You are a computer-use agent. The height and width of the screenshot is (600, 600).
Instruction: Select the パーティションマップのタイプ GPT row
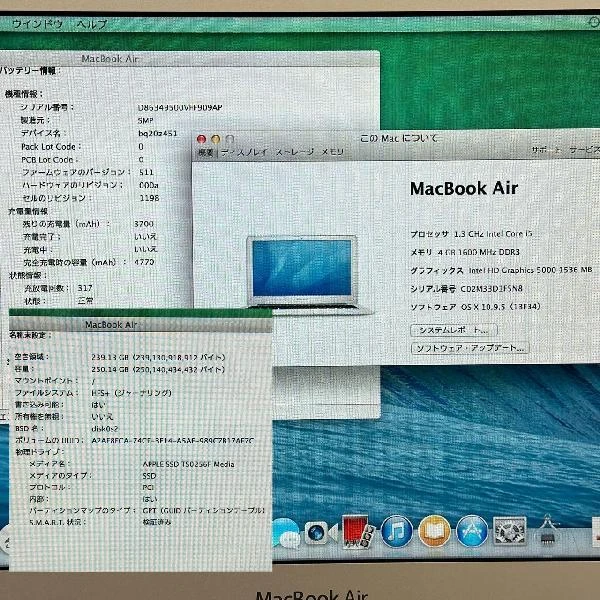click(147, 510)
